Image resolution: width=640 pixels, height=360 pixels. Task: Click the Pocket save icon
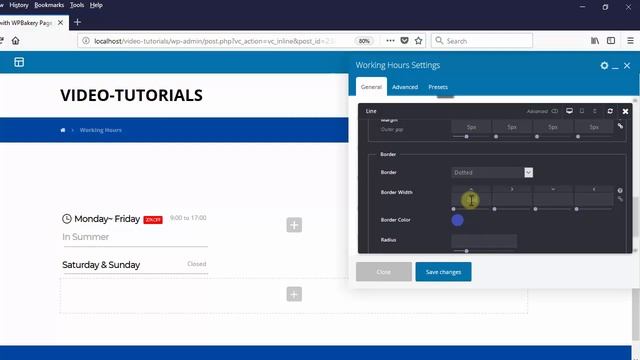click(x=404, y=40)
